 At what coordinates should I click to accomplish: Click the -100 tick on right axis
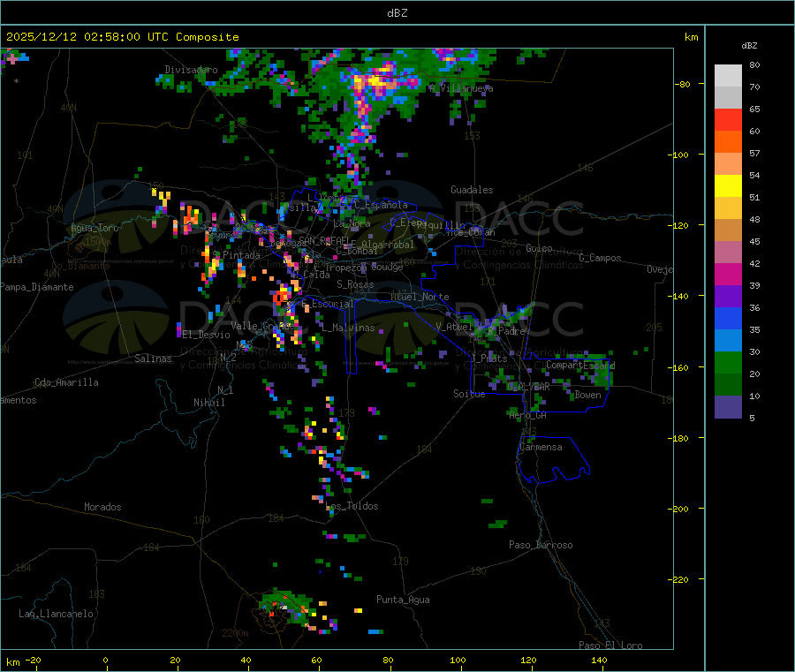pyautogui.click(x=678, y=155)
